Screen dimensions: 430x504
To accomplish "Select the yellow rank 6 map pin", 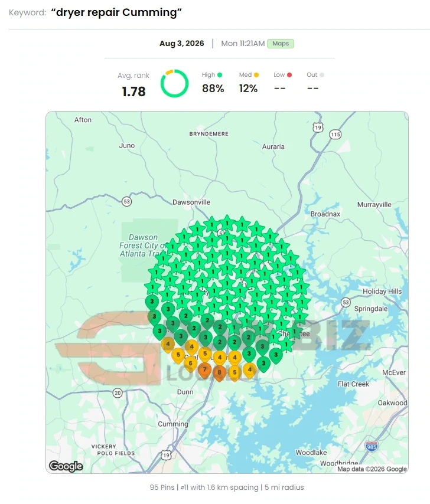I will pos(190,364).
